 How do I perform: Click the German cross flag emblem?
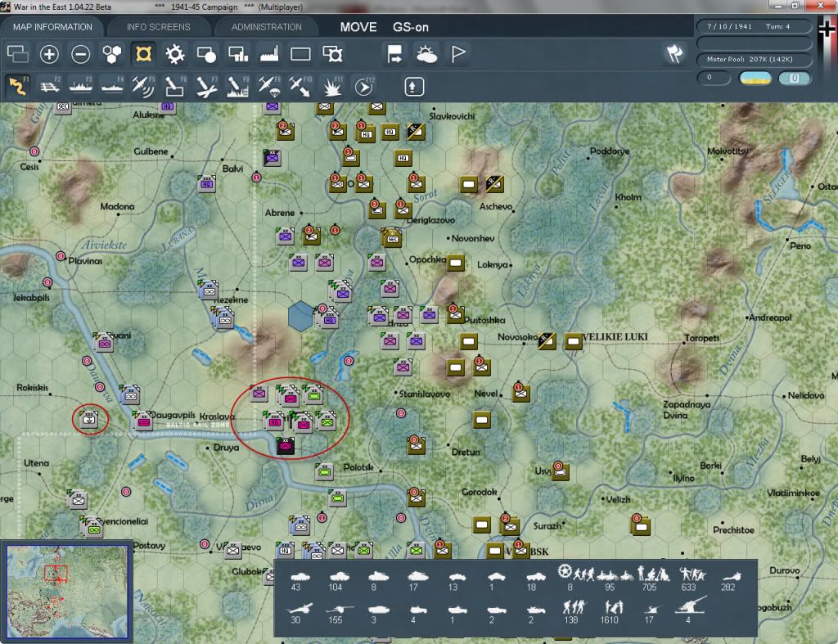[x=827, y=29]
